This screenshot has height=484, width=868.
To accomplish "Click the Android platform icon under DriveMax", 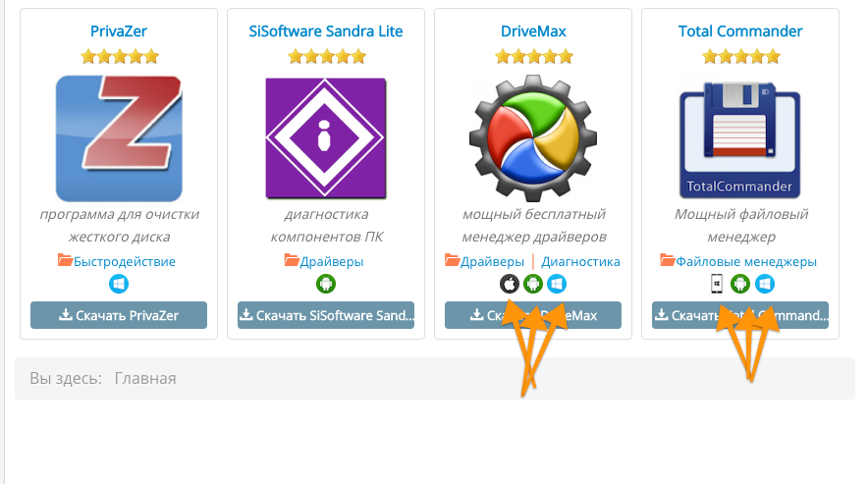I will [533, 284].
